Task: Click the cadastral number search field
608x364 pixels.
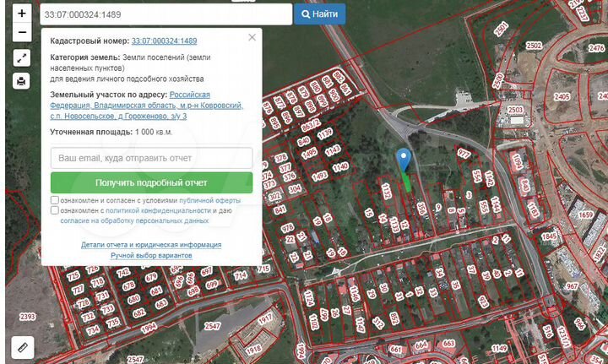Action: [166, 14]
